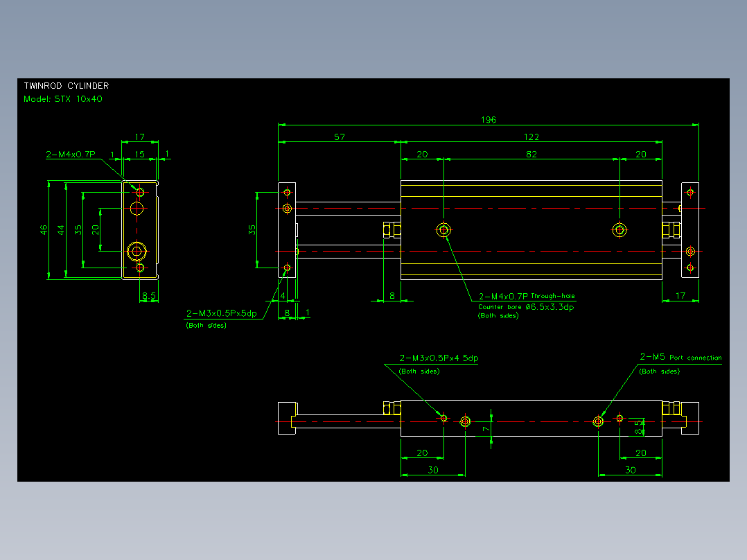Click the 4 dimension under the left plate

pyautogui.click(x=283, y=295)
